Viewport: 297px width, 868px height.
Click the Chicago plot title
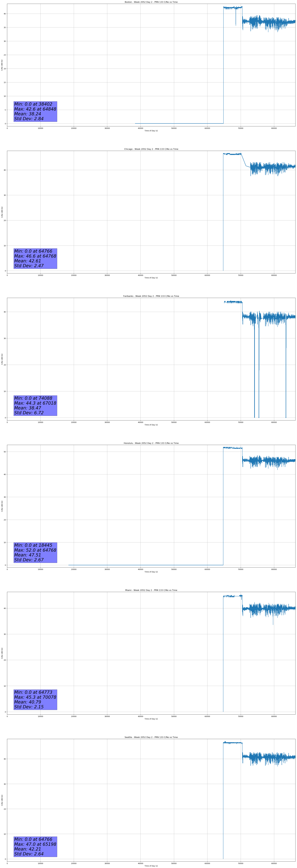point(151,149)
